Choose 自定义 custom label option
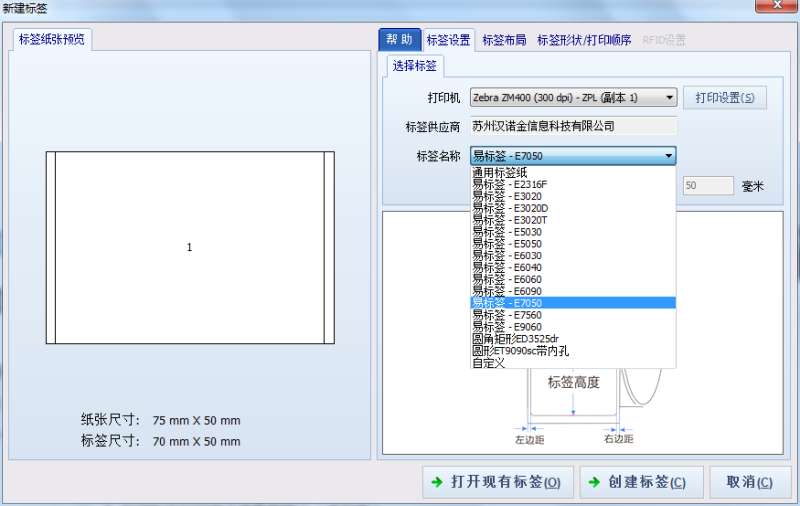Viewport: 800px width, 506px height. click(489, 363)
